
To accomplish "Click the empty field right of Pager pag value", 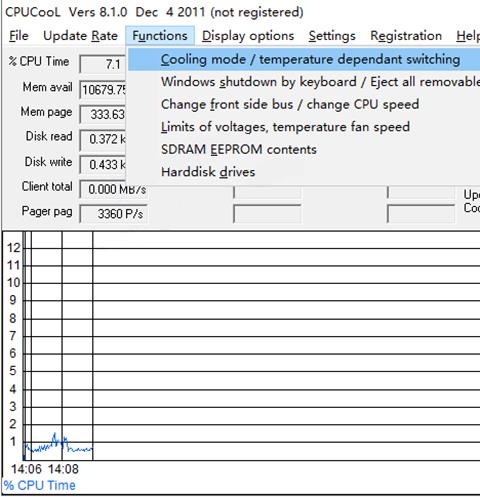I will click(x=267, y=214).
